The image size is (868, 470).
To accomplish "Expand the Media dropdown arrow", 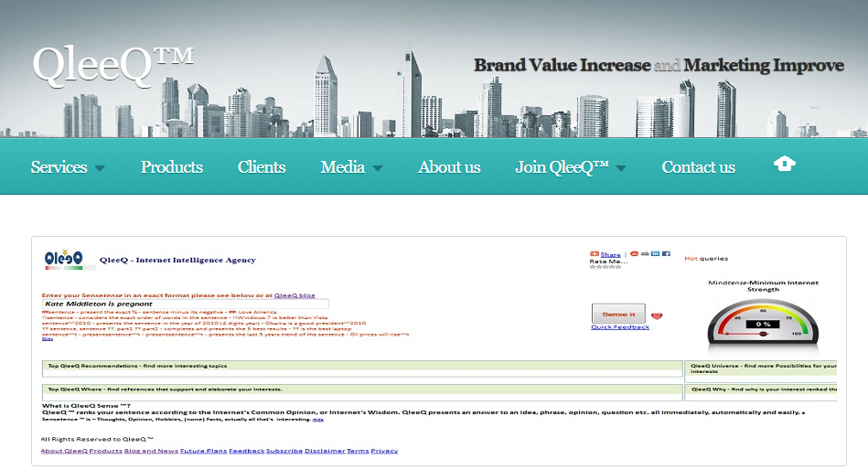I will (378, 168).
